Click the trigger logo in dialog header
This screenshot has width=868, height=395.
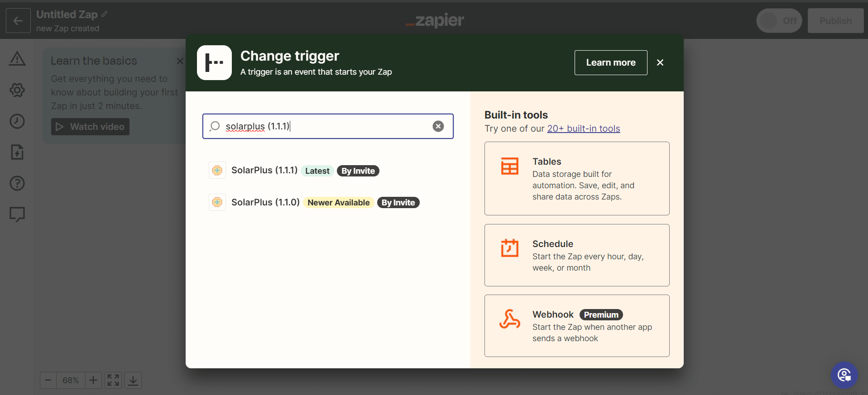tap(214, 62)
